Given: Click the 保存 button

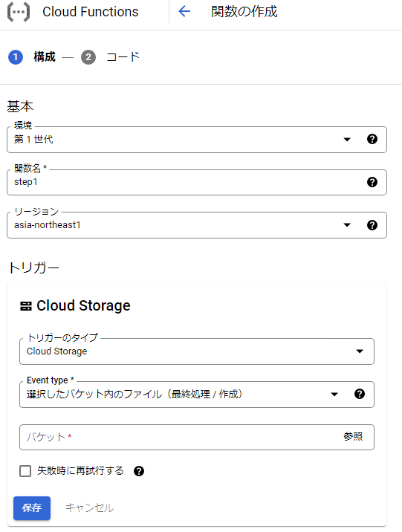Looking at the screenshot, I should click(x=32, y=508).
